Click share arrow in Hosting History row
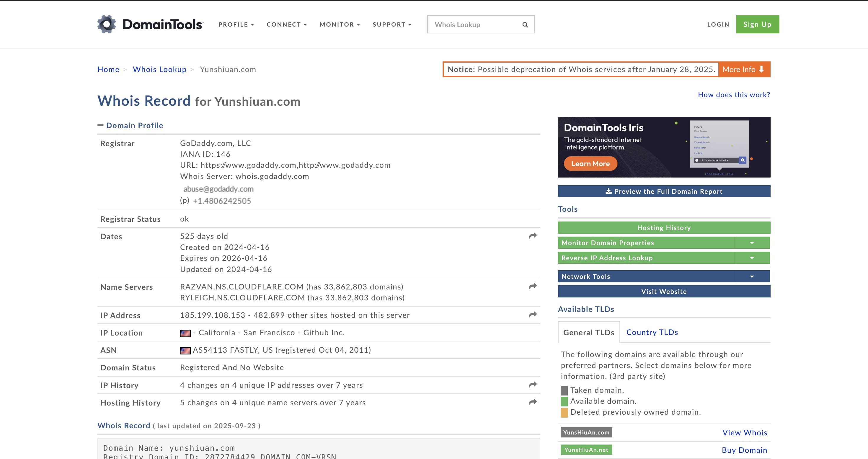This screenshot has height=459, width=868. pos(532,402)
